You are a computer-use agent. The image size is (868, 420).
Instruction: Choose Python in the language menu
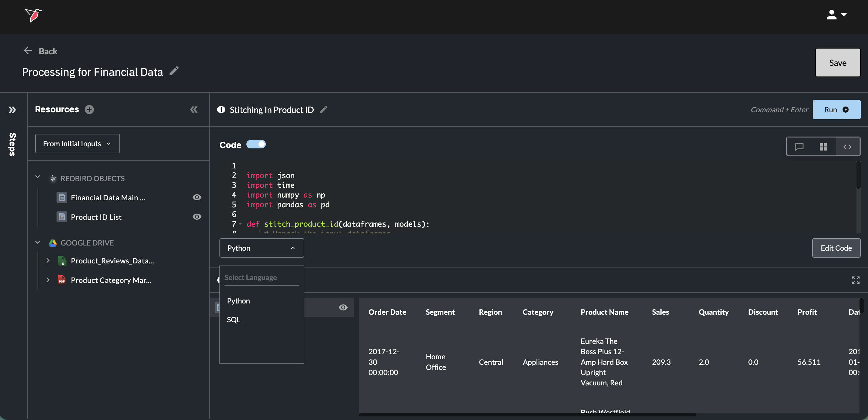pyautogui.click(x=238, y=300)
